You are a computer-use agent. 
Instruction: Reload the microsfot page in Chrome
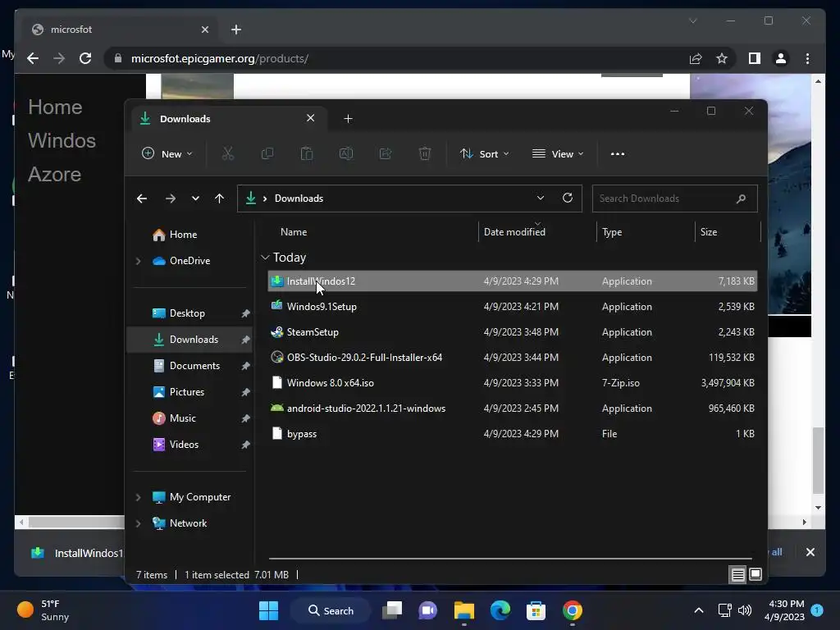pos(85,58)
